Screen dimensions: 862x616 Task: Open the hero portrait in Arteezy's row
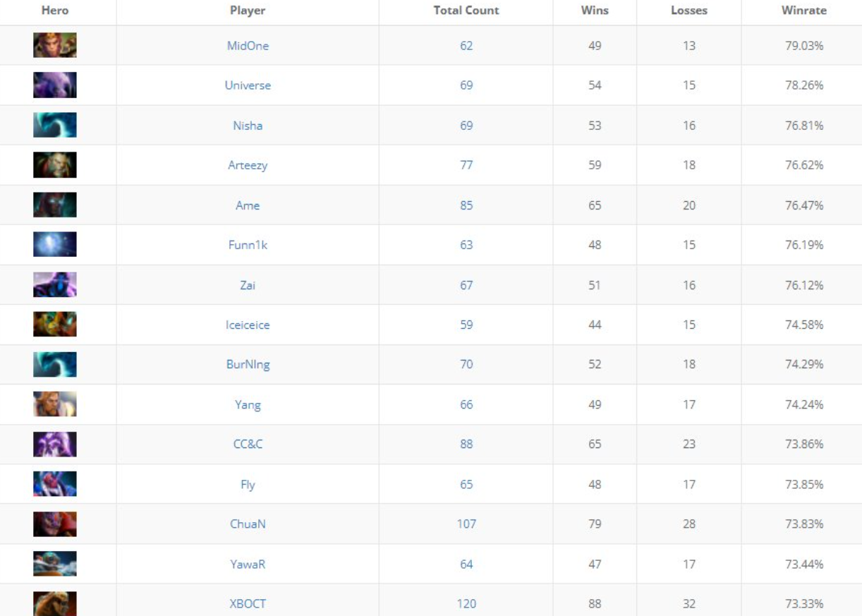click(54, 165)
